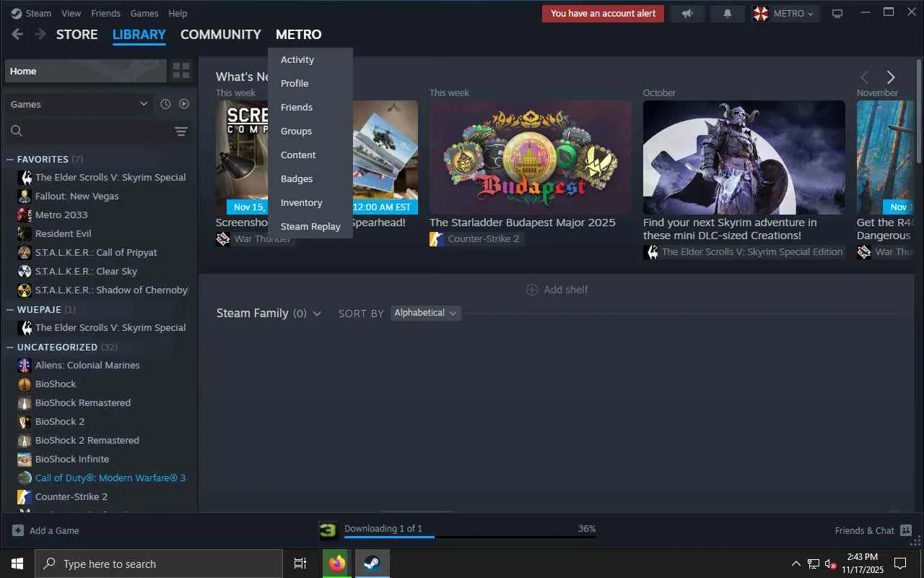Click the BioShock Infinite game icon

(x=25, y=459)
